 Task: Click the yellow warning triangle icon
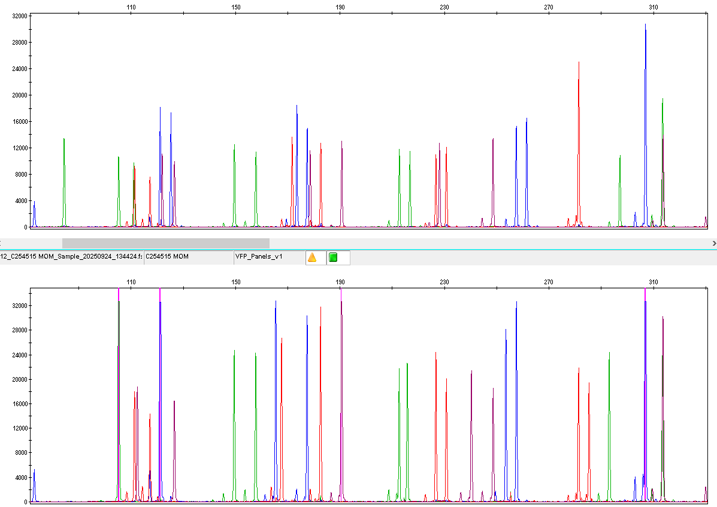(x=312, y=257)
